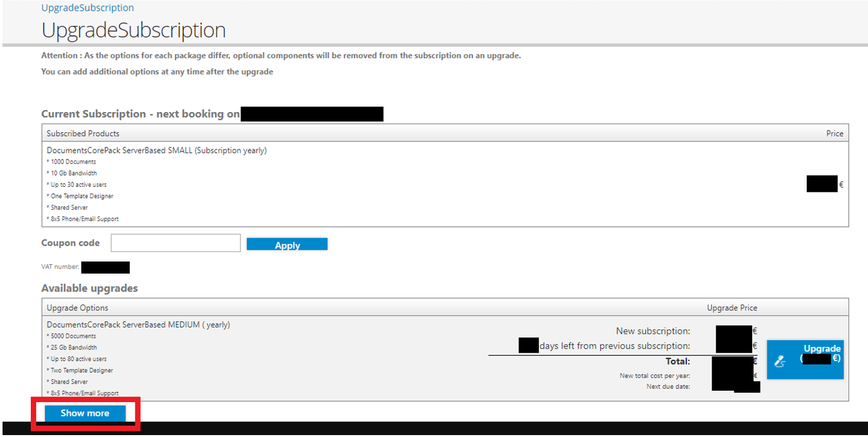The height and width of the screenshot is (437, 868).
Task: Click '* Up to 30 active users' line
Action: pos(77,185)
